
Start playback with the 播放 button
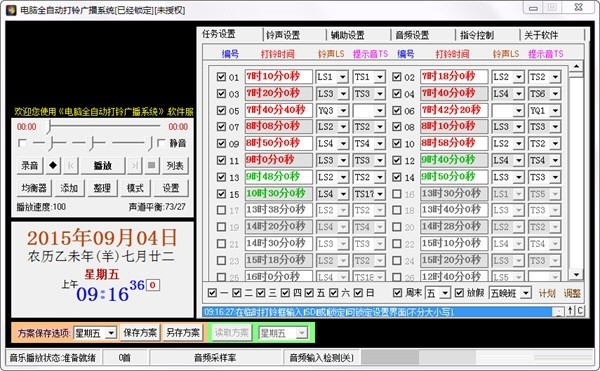(103, 166)
